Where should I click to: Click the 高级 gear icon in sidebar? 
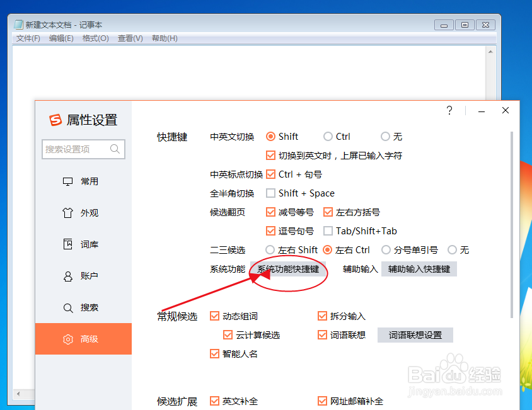tap(67, 339)
